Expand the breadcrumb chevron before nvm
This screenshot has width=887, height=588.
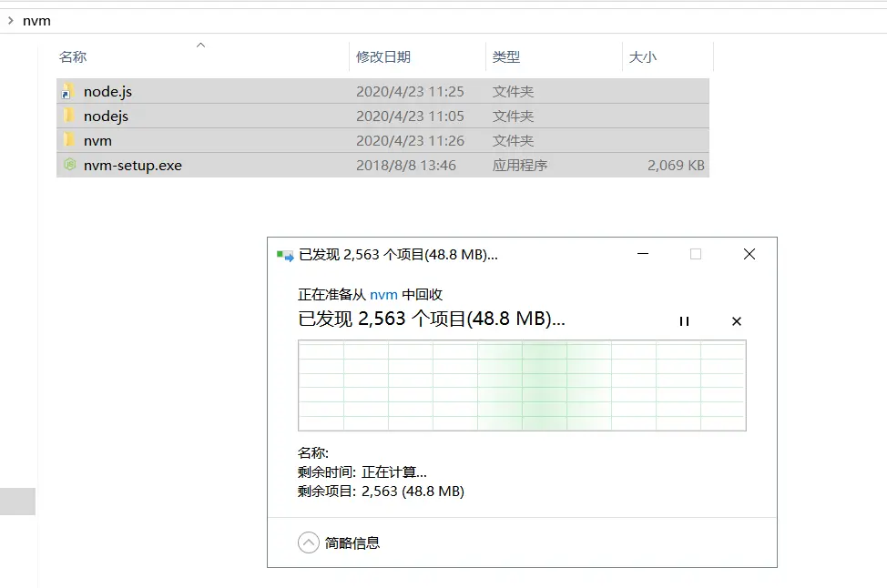point(10,20)
